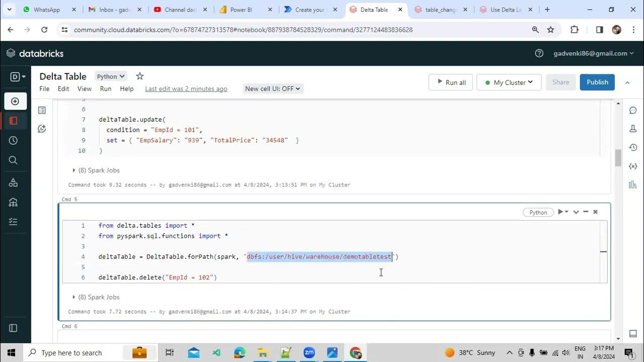Viewport: 644px width, 362px height.
Task: Open the Workspace icon in left sidebar
Action: tap(14, 121)
